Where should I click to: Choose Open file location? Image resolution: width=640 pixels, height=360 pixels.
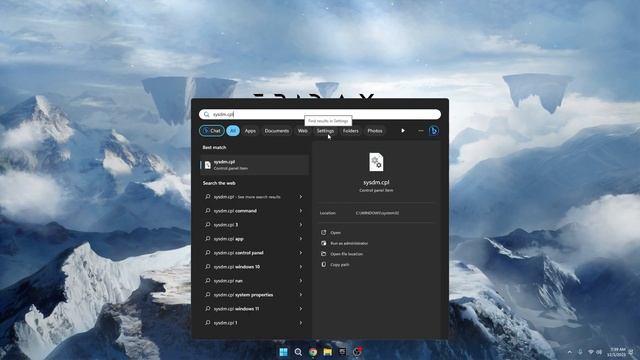click(x=347, y=254)
